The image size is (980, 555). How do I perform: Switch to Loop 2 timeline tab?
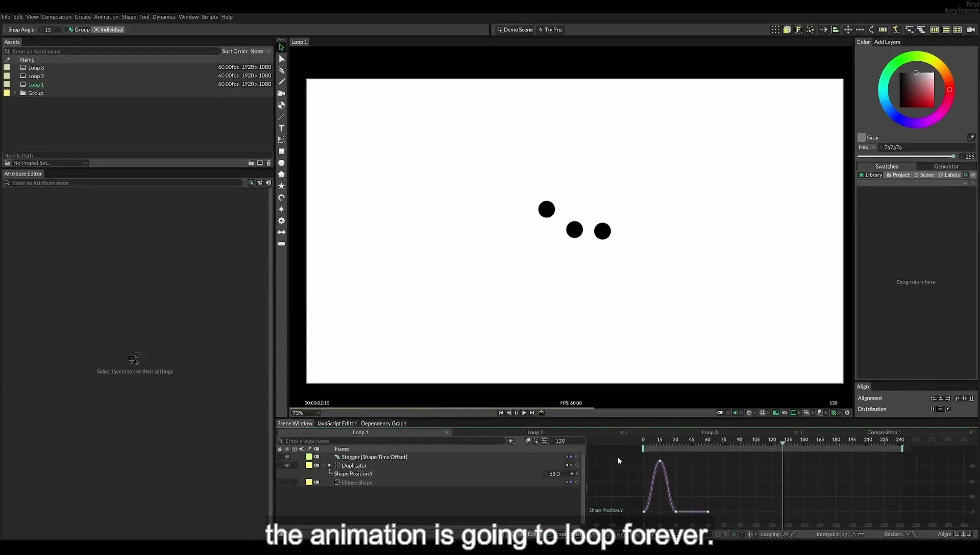(535, 433)
